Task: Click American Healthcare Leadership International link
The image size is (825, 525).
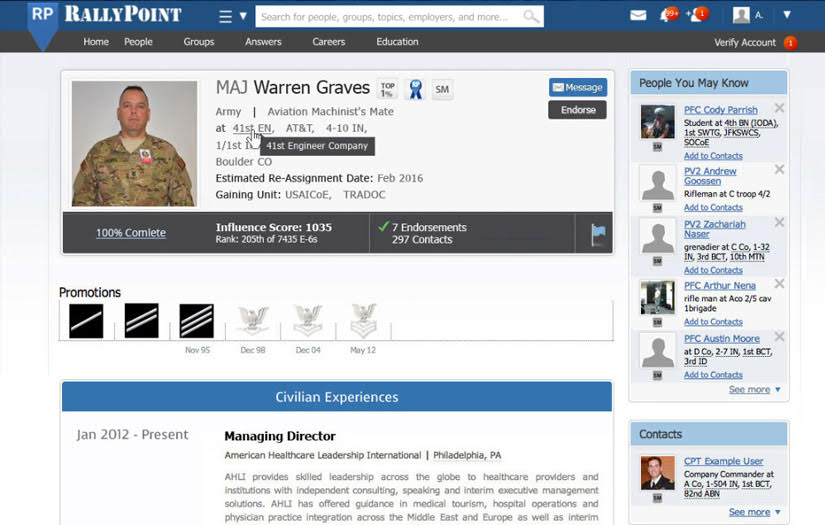Action: click(x=323, y=455)
